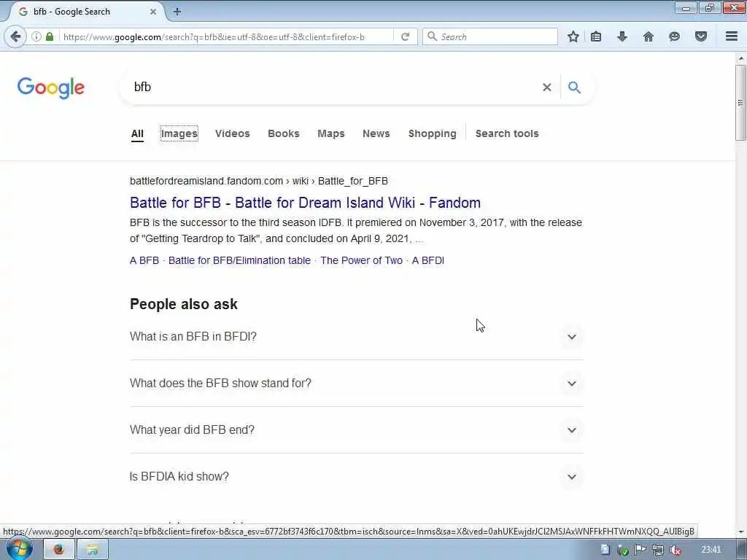This screenshot has width=747, height=560.
Task: Switch to Shopping results tab
Action: click(x=432, y=134)
